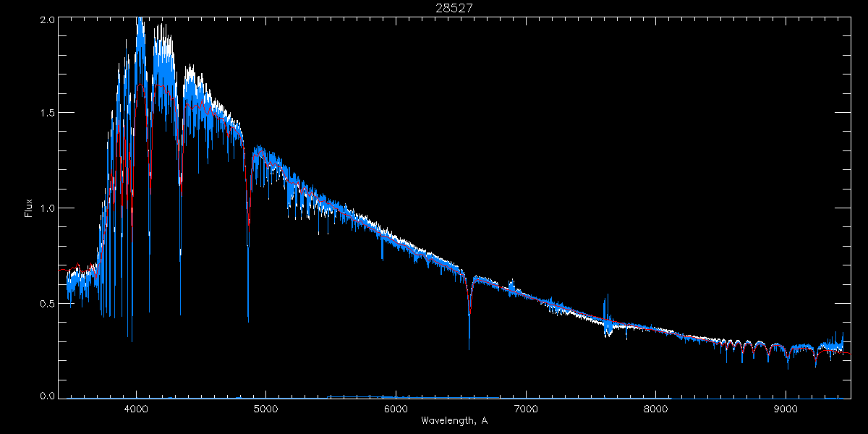Select the Flux y-axis label
The image size is (868, 434).
(28, 208)
